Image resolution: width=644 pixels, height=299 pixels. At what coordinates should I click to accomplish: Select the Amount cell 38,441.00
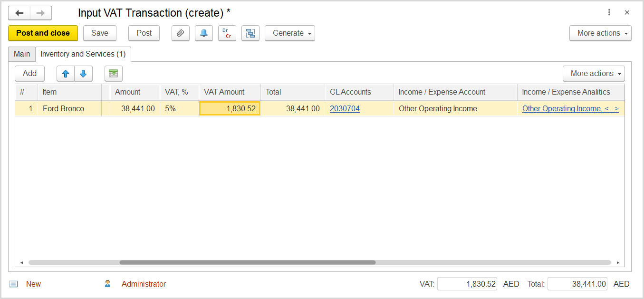[x=135, y=109]
